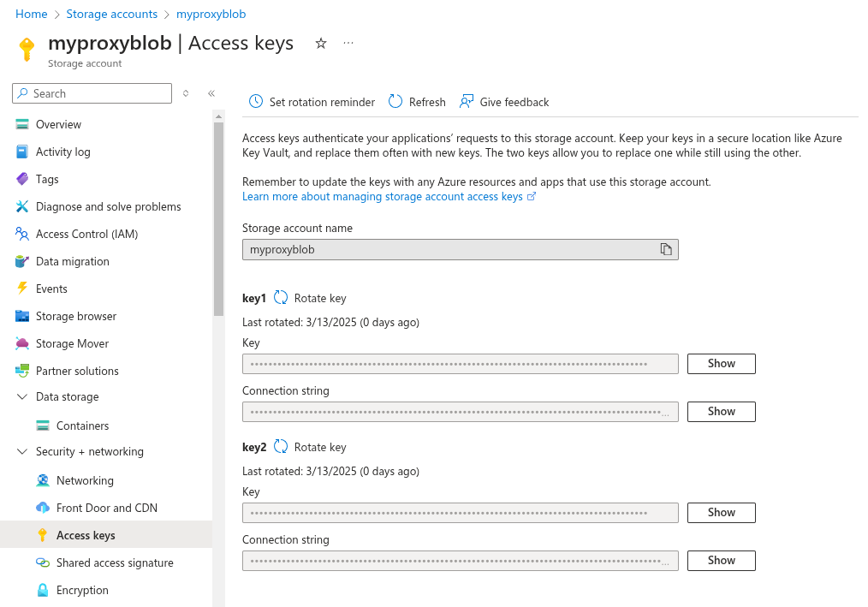Image resolution: width=868 pixels, height=607 pixels.
Task: Give feedback on this page
Action: click(504, 101)
